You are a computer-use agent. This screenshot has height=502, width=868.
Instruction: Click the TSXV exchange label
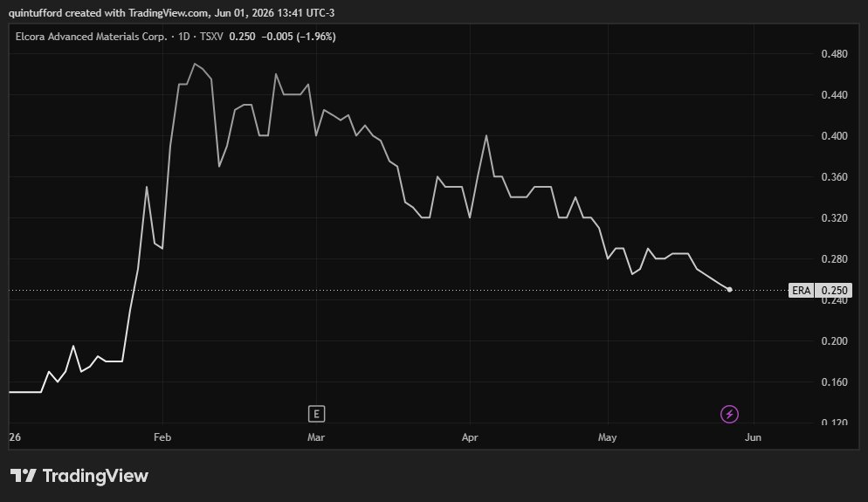pyautogui.click(x=211, y=37)
